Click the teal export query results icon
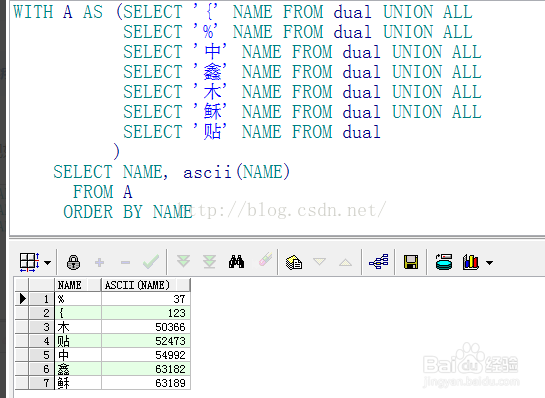545x398 pixels. pyautogui.click(x=444, y=262)
